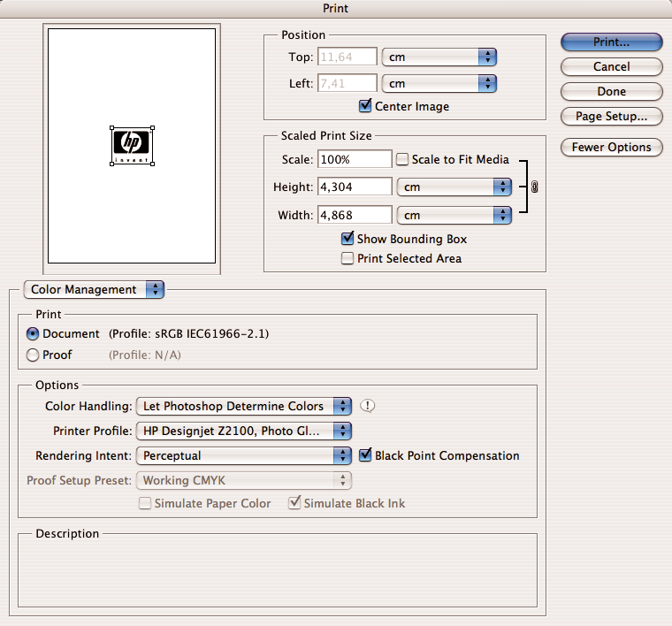Toggle the Center Image checkbox
Screen dimensions: 672x626
click(x=365, y=106)
